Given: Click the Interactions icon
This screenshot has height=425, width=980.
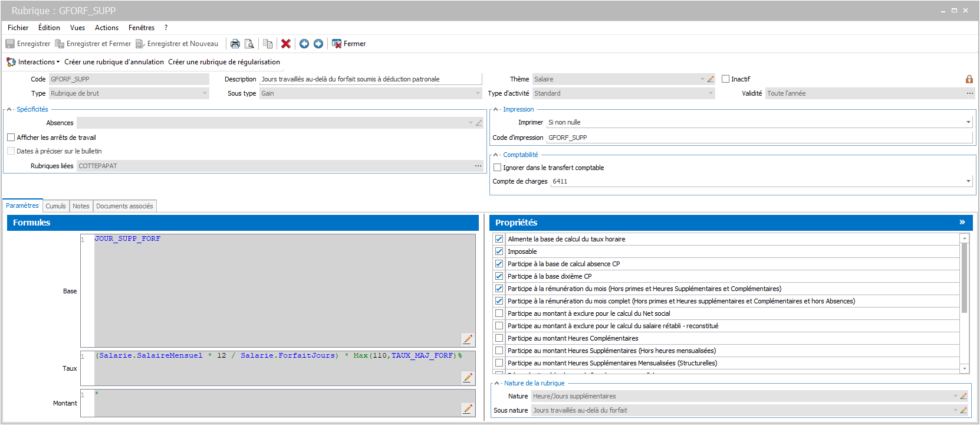Looking at the screenshot, I should point(11,62).
